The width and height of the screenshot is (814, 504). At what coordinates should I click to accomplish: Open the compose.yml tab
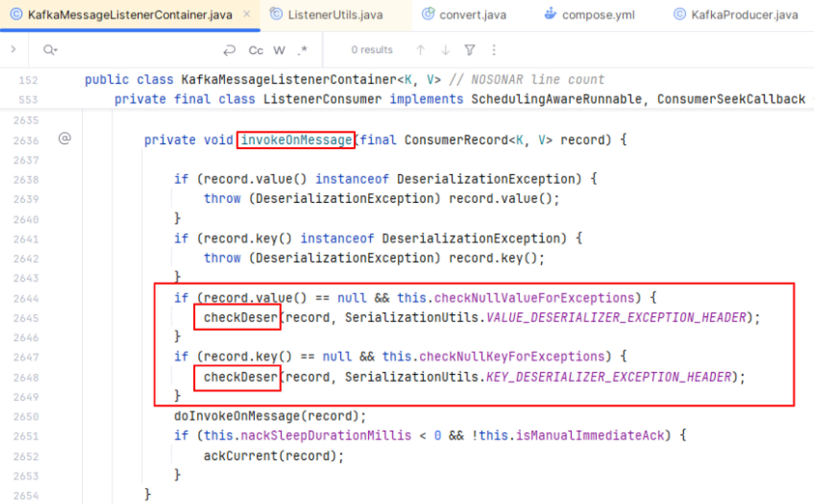(x=598, y=15)
